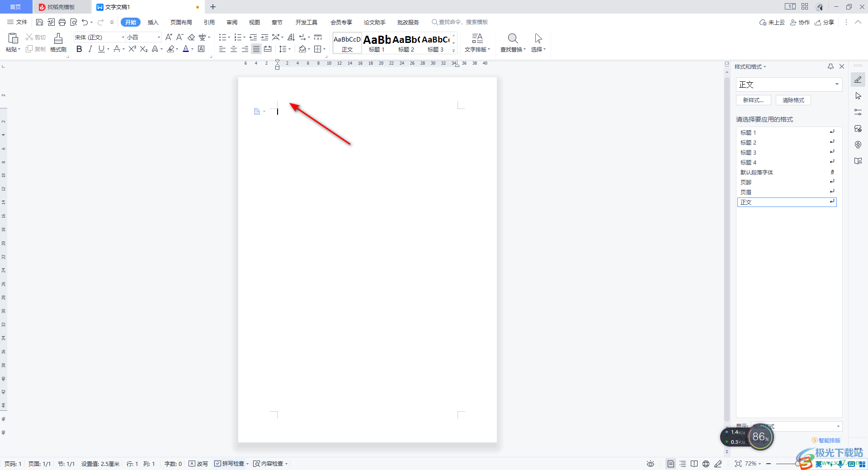The width and height of the screenshot is (868, 470).
Task: Open the selection pane arrow icon in right sidebar
Action: 858,96
